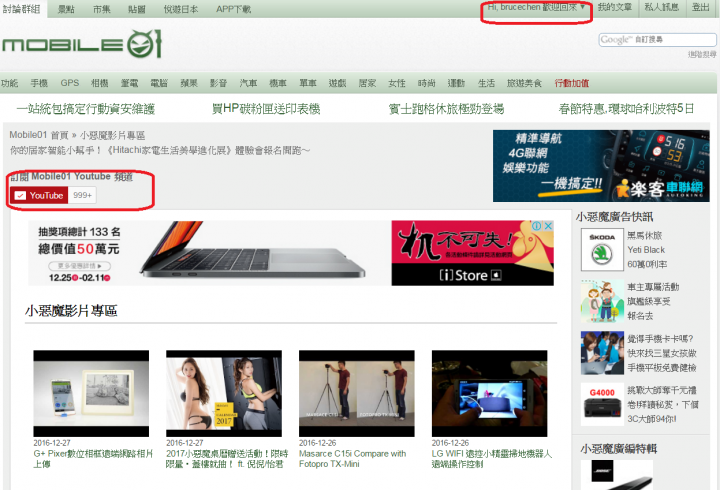Viewport: 720px width, 490px height.
Task: Open the 2017小惡魔桌曆贈送活動 title link
Action: pyautogui.click(x=227, y=459)
